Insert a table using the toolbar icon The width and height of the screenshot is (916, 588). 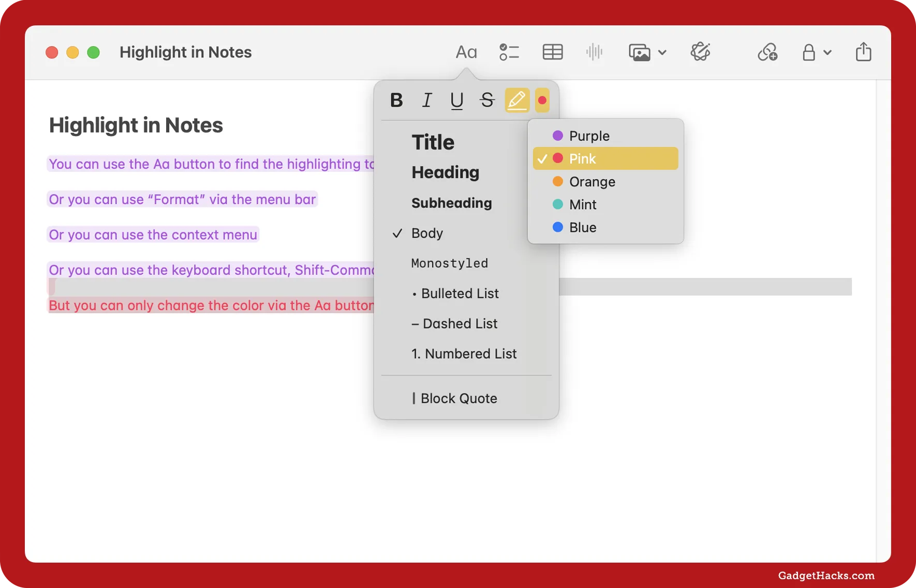(x=553, y=52)
